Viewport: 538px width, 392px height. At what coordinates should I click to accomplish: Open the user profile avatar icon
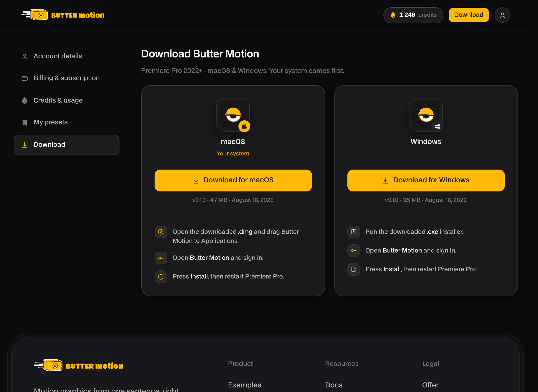point(502,15)
